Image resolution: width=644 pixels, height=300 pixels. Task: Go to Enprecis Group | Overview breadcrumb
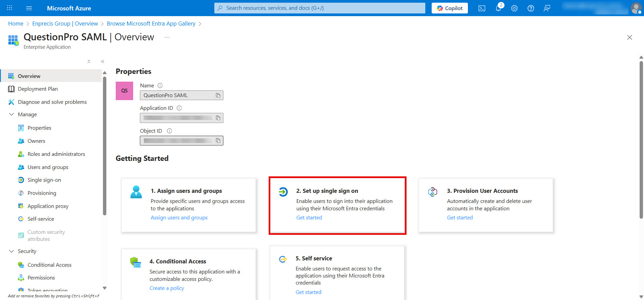(65, 24)
